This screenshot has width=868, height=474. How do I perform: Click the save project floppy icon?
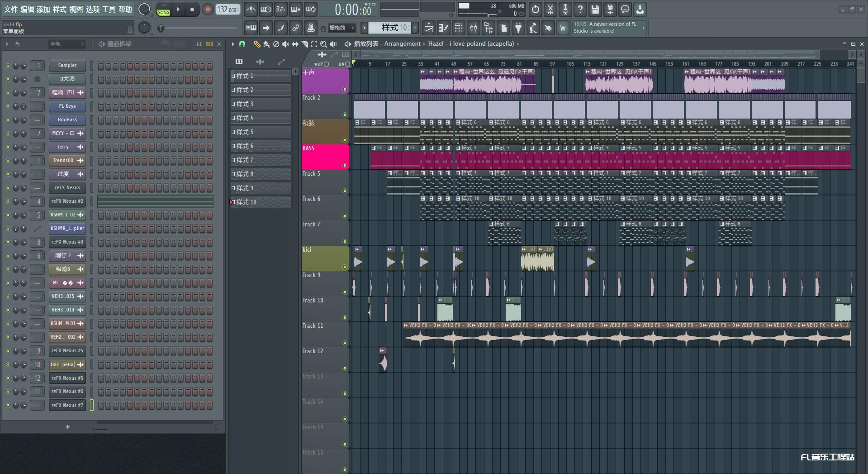point(595,9)
